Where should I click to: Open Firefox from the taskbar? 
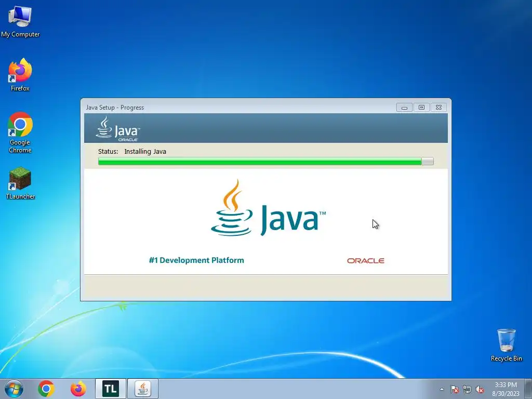[78, 389]
